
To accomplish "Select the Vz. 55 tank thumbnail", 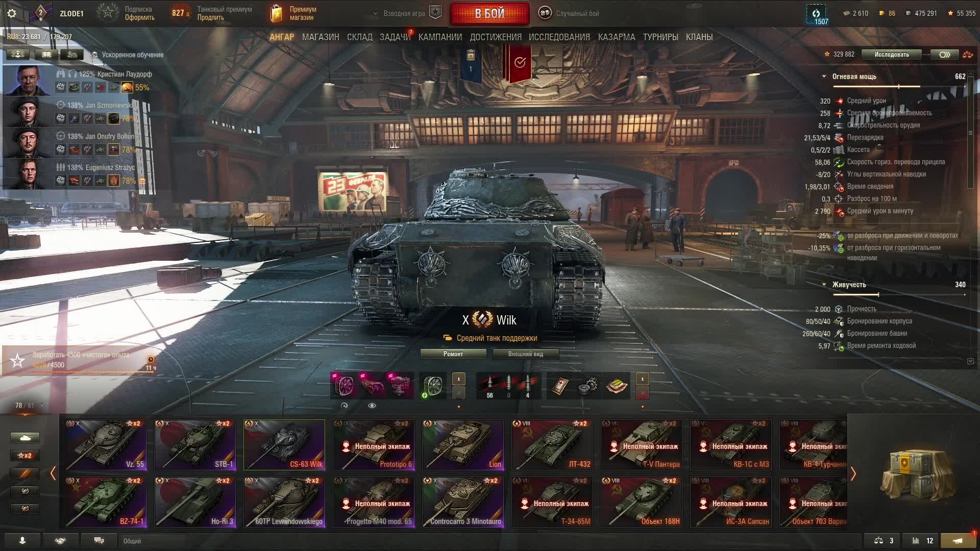I will [x=106, y=444].
